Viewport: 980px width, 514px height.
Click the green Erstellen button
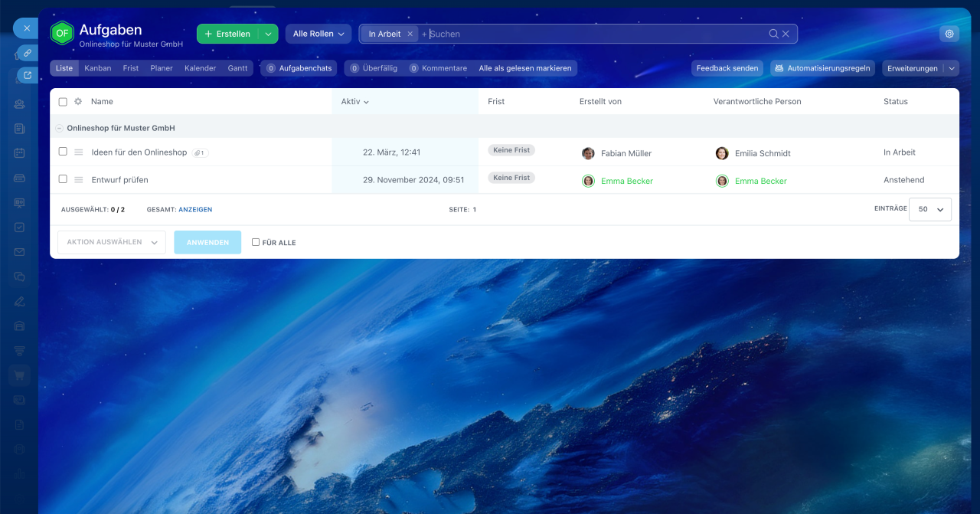click(x=227, y=34)
